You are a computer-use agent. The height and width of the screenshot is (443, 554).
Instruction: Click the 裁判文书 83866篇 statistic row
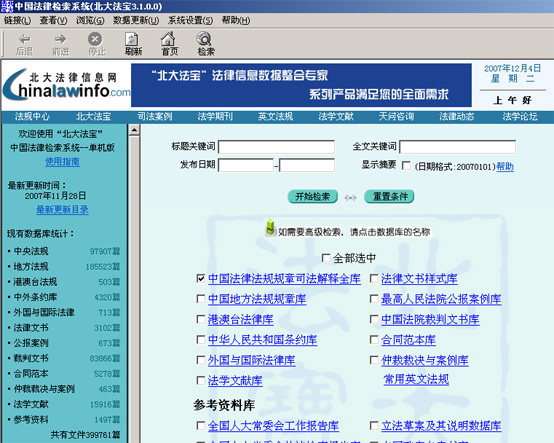point(64,358)
